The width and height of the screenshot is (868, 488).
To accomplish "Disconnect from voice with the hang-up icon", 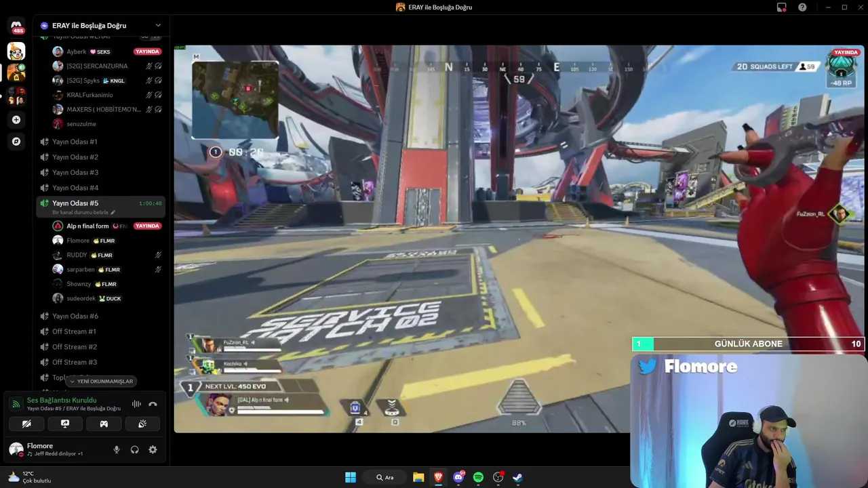I will (x=153, y=404).
